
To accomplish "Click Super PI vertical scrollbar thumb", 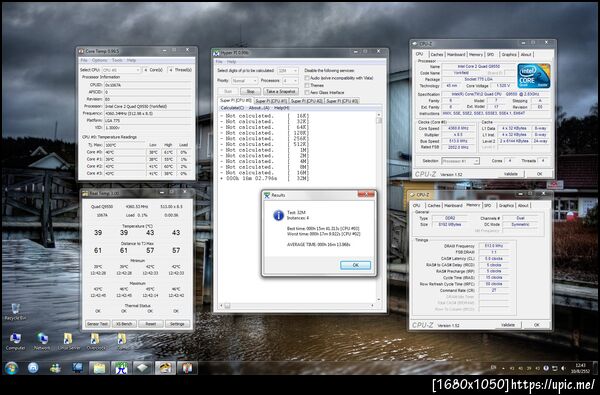I will tap(379, 121).
